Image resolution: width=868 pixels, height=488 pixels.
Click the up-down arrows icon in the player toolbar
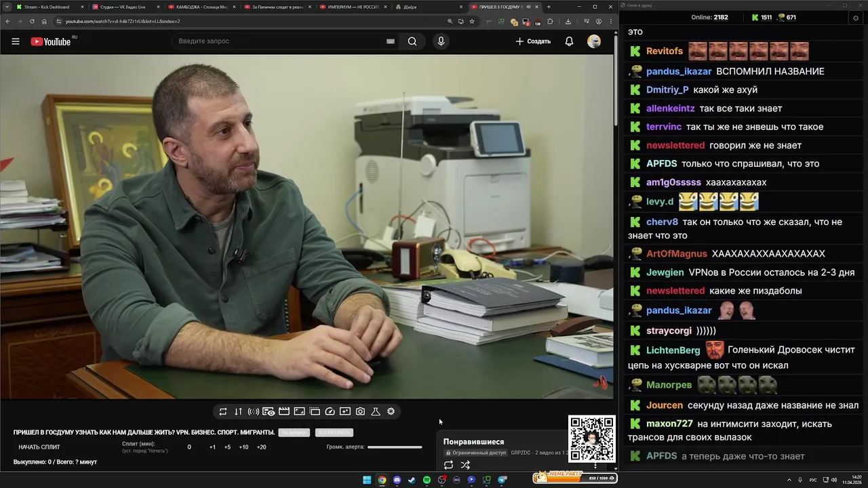coord(238,411)
